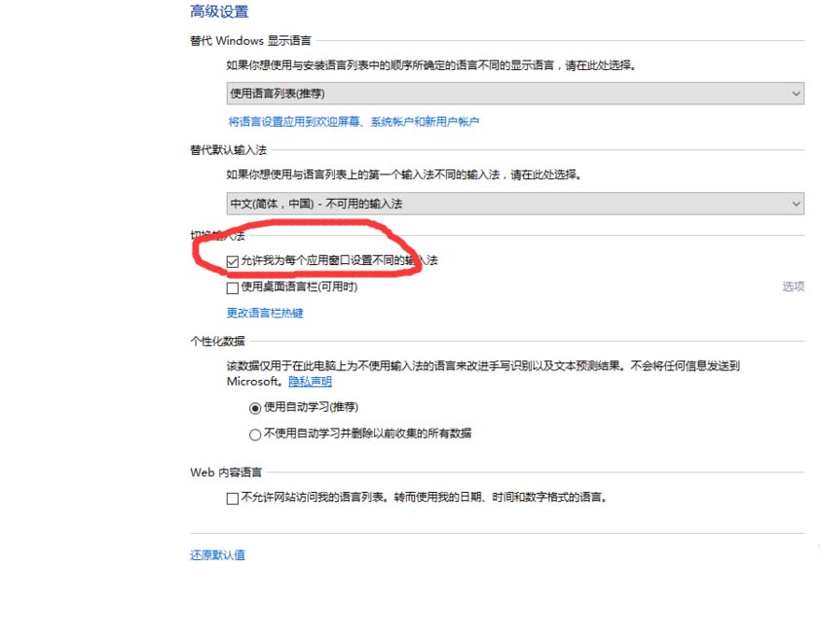Select the 使用自动学习(推荐) radio button
The image size is (820, 644).
tap(253, 407)
